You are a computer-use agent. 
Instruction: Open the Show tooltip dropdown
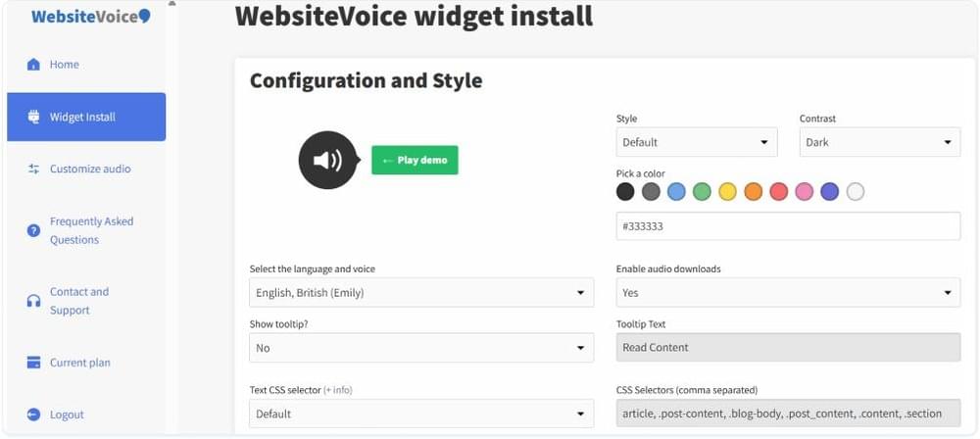(x=421, y=348)
